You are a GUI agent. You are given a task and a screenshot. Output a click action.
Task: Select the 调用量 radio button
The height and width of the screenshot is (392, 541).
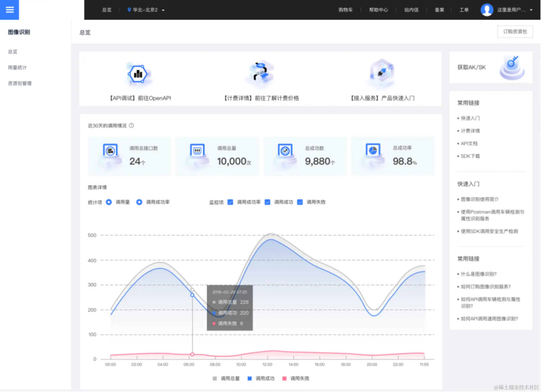[109, 202]
